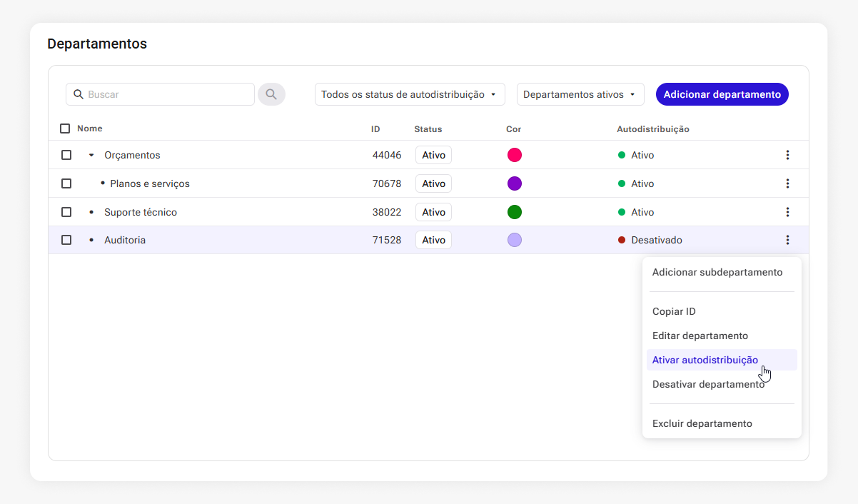Open the Departamentos ativos dropdown

(580, 94)
